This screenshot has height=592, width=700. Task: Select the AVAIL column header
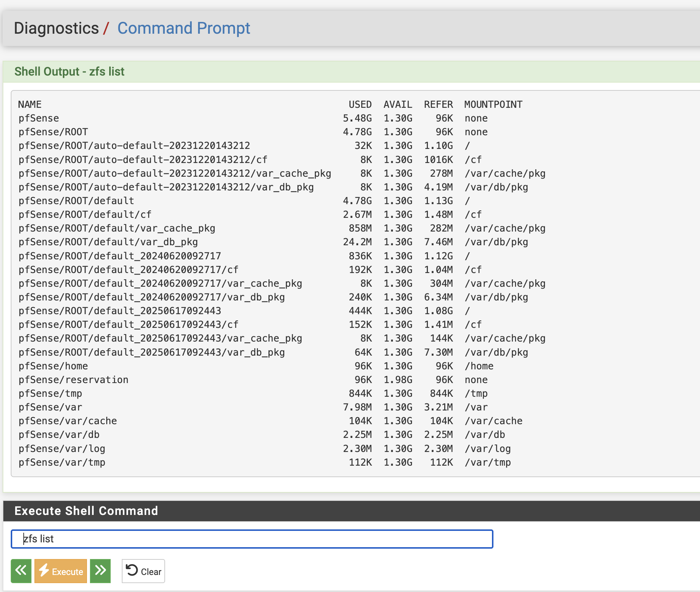point(398,104)
